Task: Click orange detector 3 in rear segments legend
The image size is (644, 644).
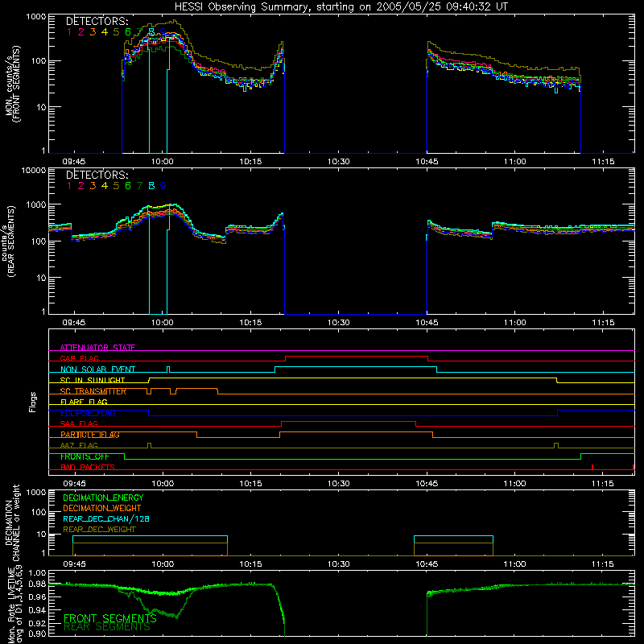Action: click(93, 186)
